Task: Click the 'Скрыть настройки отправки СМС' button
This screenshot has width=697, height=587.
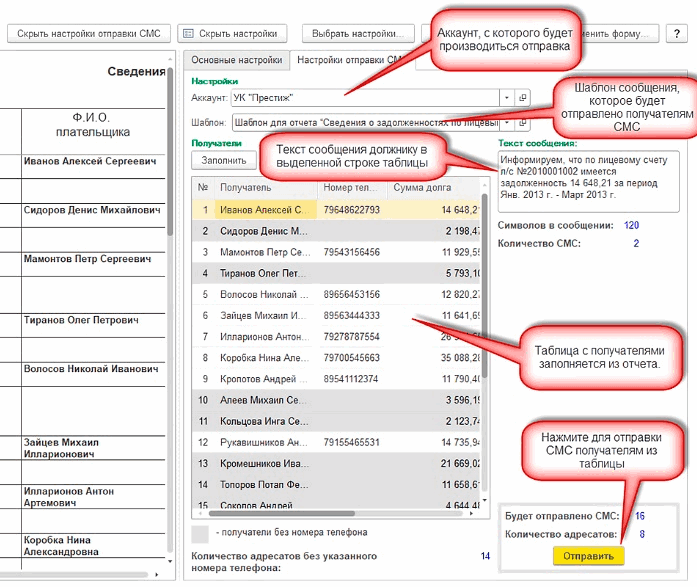Action: 89,33
